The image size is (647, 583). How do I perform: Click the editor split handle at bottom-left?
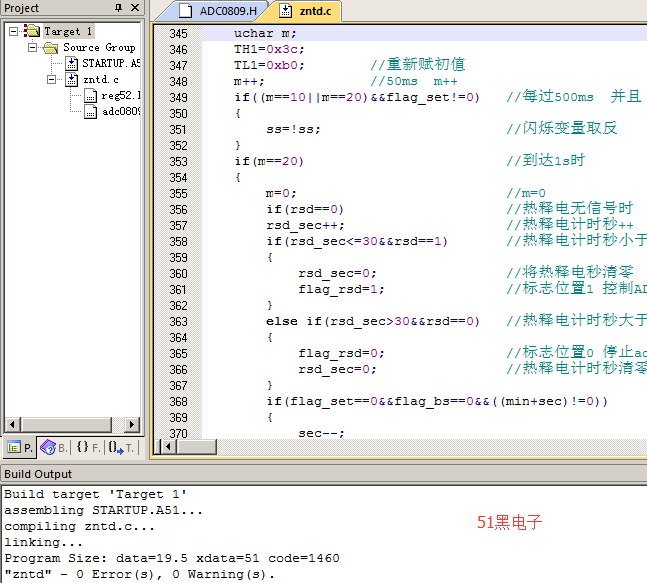(x=157, y=446)
